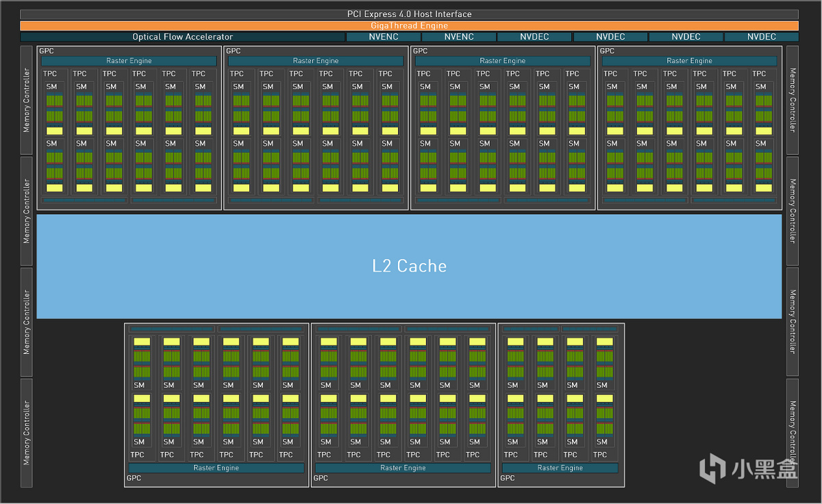This screenshot has height=504, width=822.
Task: Select the orange GigaThread Engine bar
Action: [x=409, y=25]
